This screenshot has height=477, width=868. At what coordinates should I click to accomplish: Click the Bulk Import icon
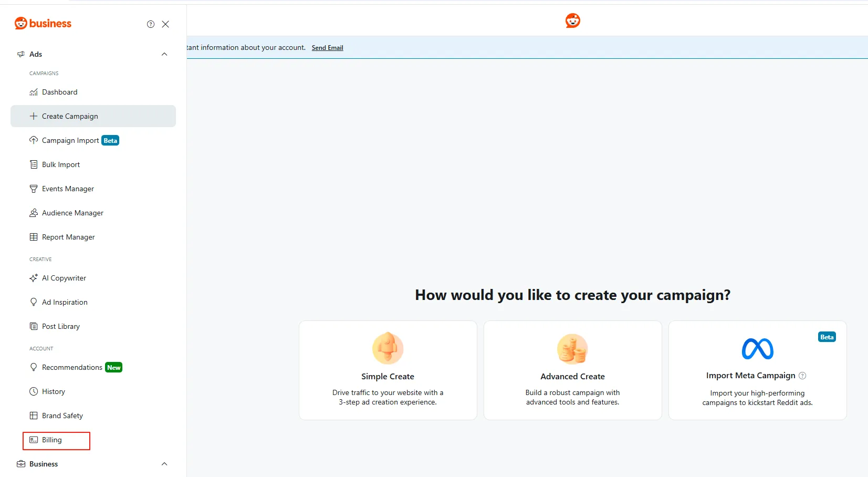click(x=34, y=164)
